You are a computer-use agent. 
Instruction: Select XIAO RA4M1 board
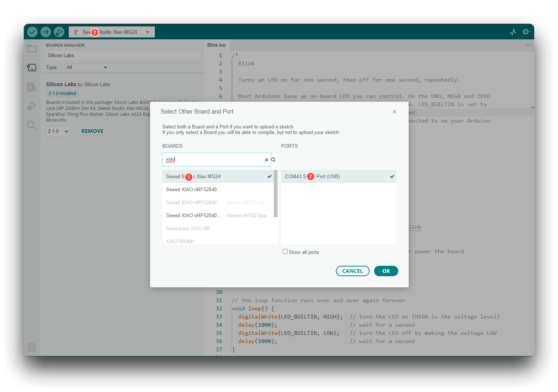pyautogui.click(x=218, y=241)
